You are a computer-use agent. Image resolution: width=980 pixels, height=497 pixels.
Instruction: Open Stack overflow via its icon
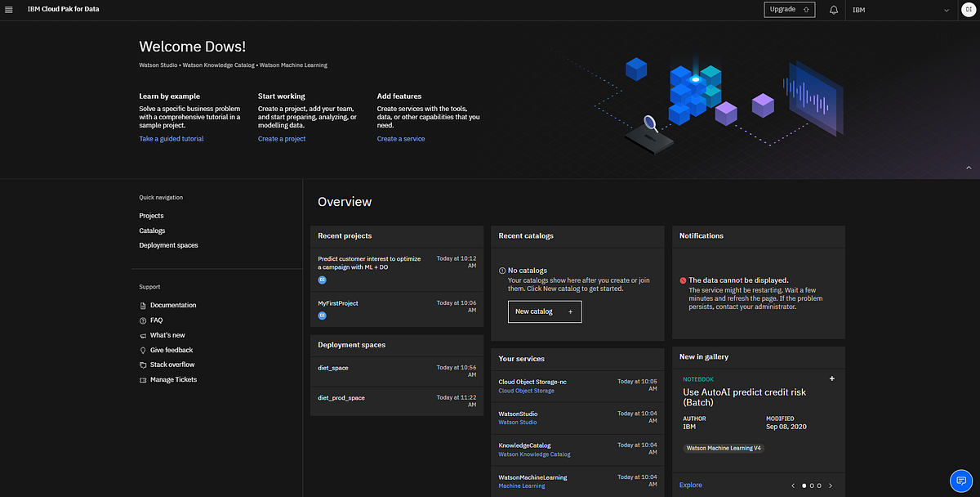coord(145,365)
